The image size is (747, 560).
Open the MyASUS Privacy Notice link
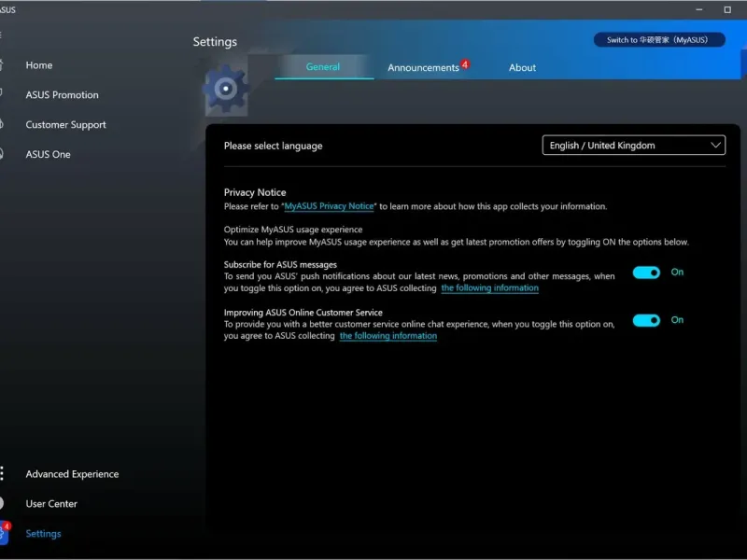click(x=329, y=206)
